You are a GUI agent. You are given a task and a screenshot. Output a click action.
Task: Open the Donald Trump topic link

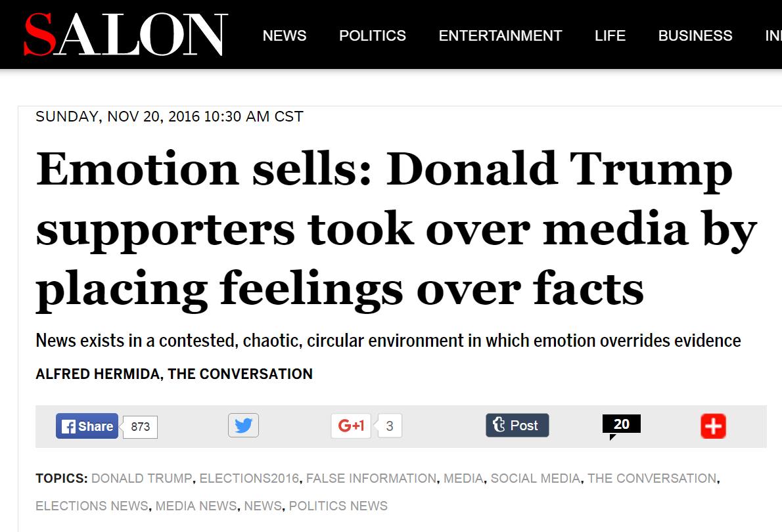coord(142,479)
